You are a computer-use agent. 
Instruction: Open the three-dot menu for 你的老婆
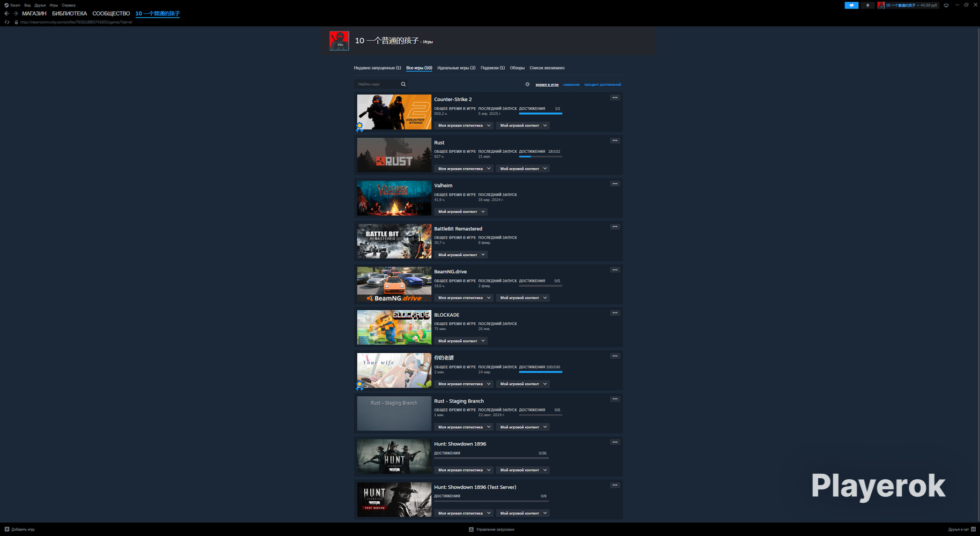click(615, 356)
